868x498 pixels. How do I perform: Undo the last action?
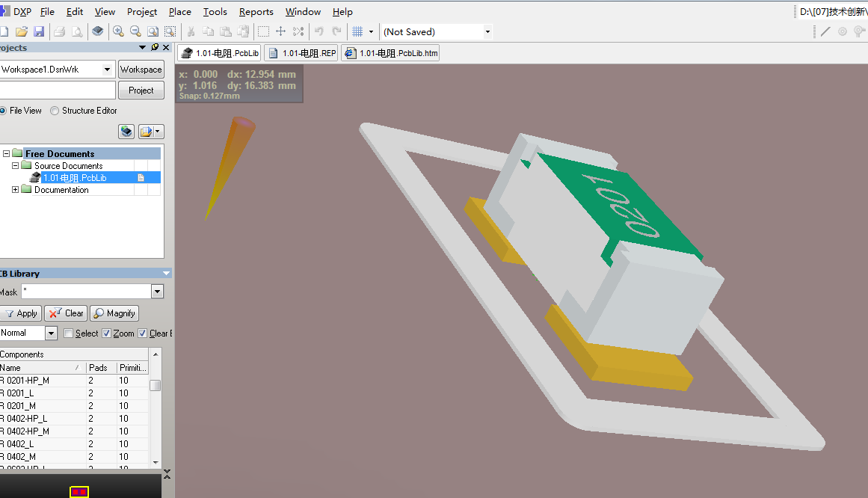[x=318, y=31]
